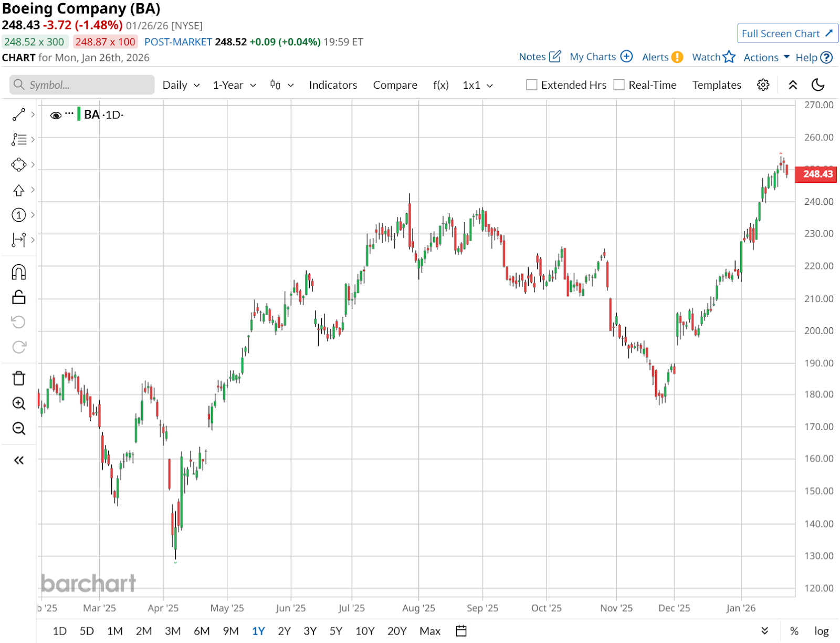The width and height of the screenshot is (840, 643).
Task: Add Boeing to Watch list
Action: (713, 57)
